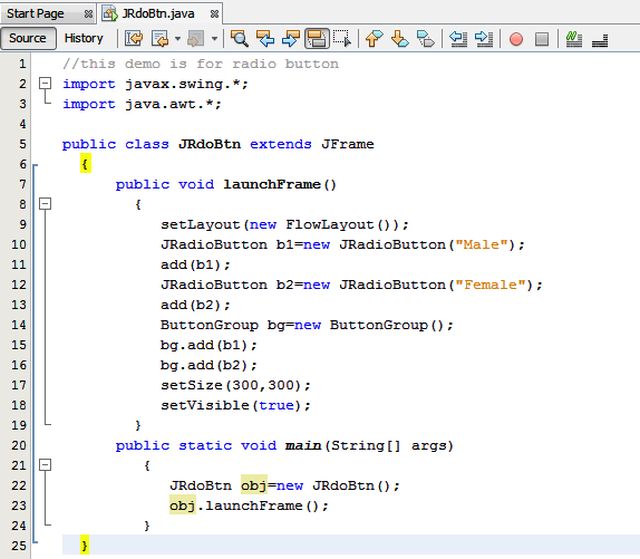The height and width of the screenshot is (559, 640).
Task: Go back with the Back navigation icon
Action: [160, 39]
